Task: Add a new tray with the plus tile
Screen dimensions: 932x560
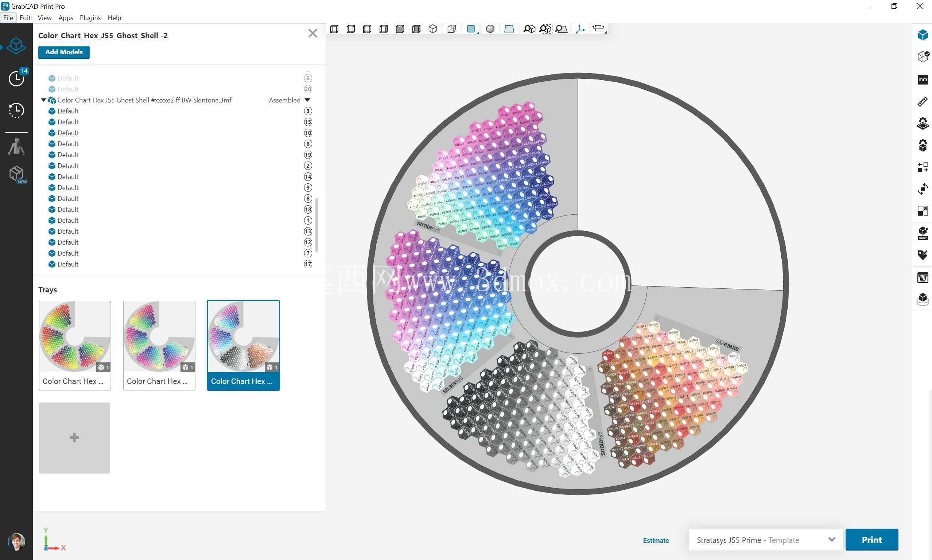Action: [74, 438]
